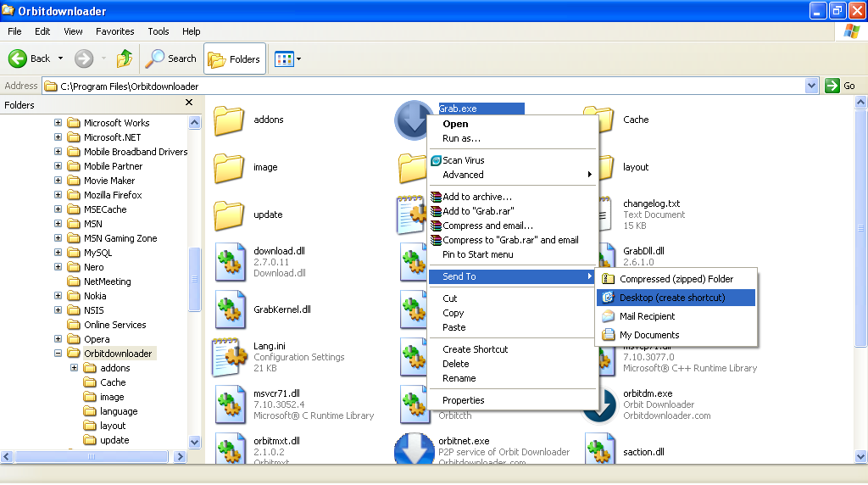This screenshot has height=485, width=868.
Task: Open the Address bar dropdown
Action: tap(811, 86)
